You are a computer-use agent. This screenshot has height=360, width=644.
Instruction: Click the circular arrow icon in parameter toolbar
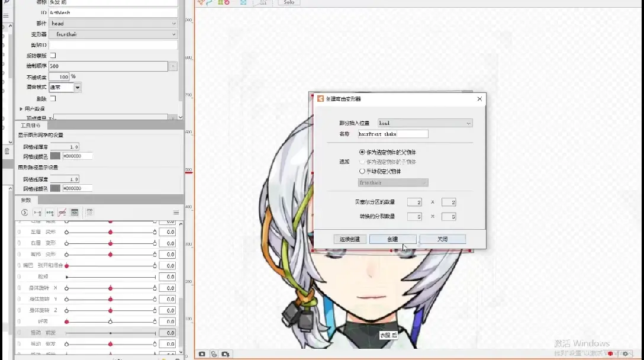click(x=25, y=213)
